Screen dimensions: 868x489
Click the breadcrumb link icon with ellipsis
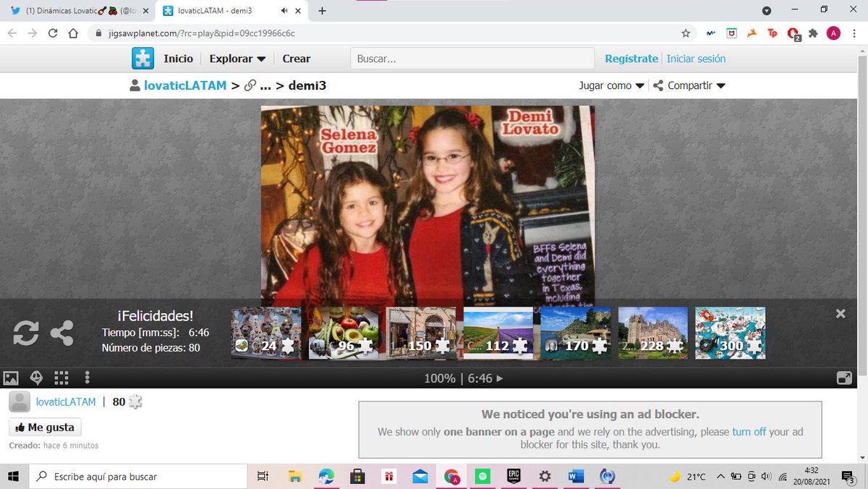pos(258,85)
